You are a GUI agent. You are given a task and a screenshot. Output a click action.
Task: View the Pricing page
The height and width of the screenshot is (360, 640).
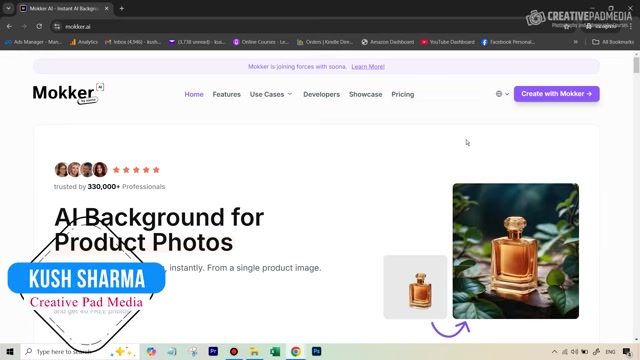point(402,94)
